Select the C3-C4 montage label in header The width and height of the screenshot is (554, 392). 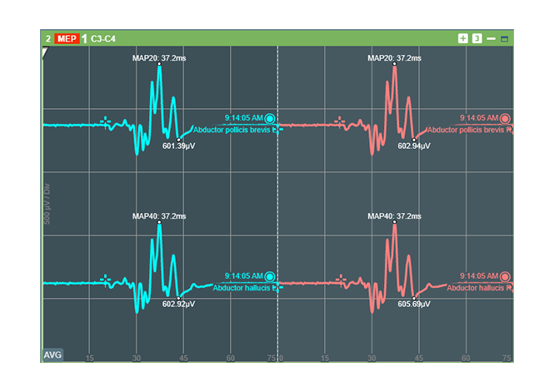104,38
